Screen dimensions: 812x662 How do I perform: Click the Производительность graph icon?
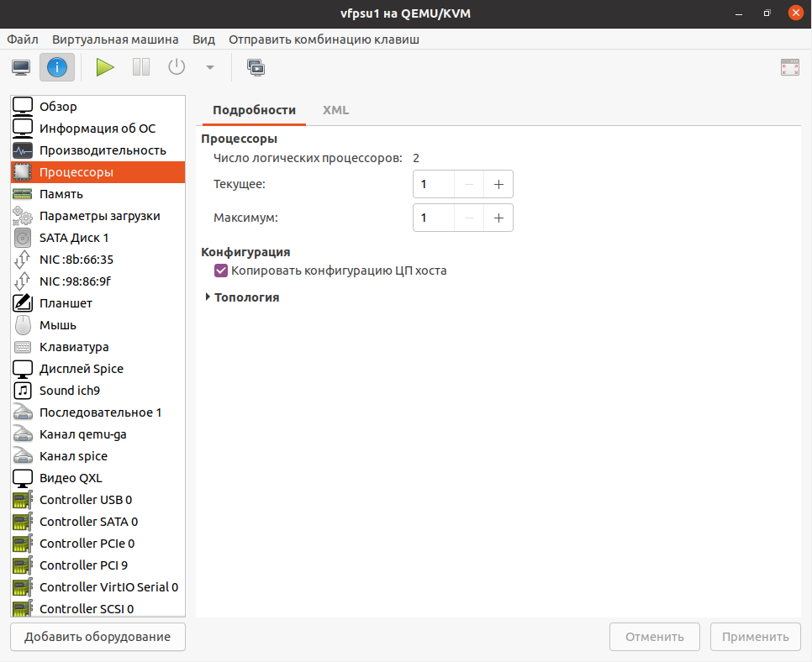coord(23,150)
